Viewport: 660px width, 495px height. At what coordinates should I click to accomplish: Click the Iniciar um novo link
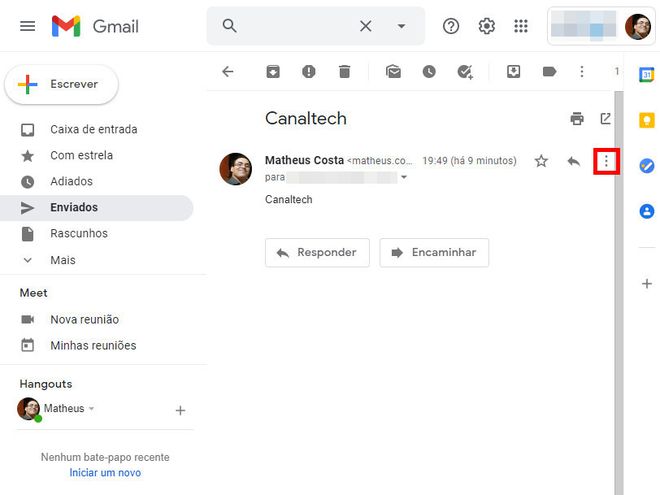105,473
